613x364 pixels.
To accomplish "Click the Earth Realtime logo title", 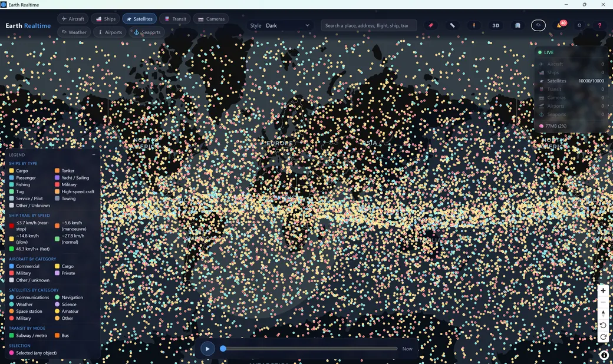I will [x=28, y=25].
